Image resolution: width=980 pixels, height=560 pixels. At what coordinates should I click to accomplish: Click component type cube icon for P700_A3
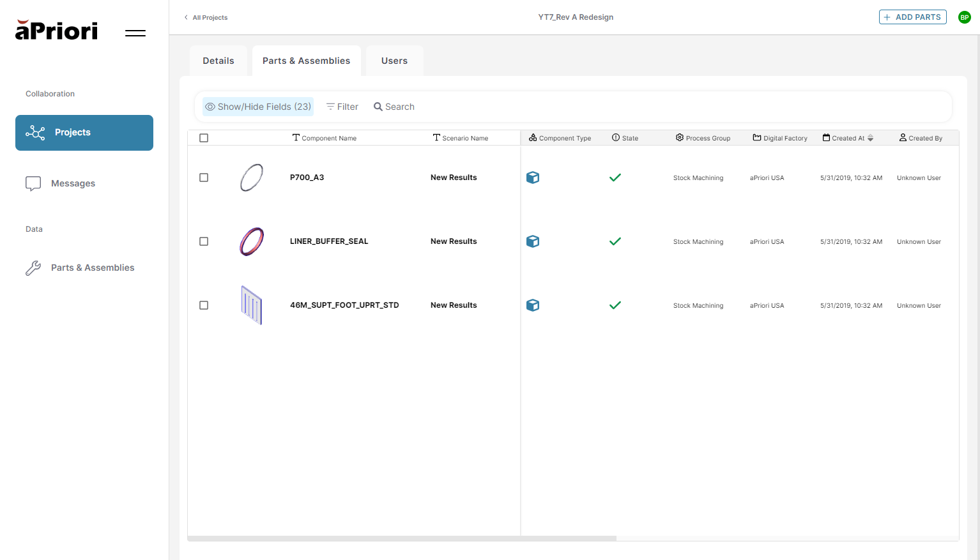(x=533, y=178)
